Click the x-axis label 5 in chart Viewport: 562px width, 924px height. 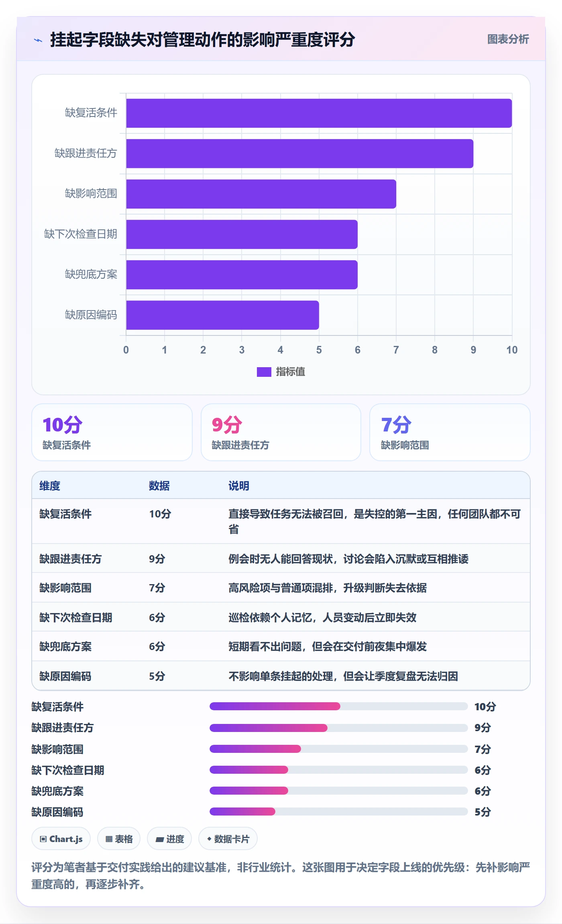(319, 350)
